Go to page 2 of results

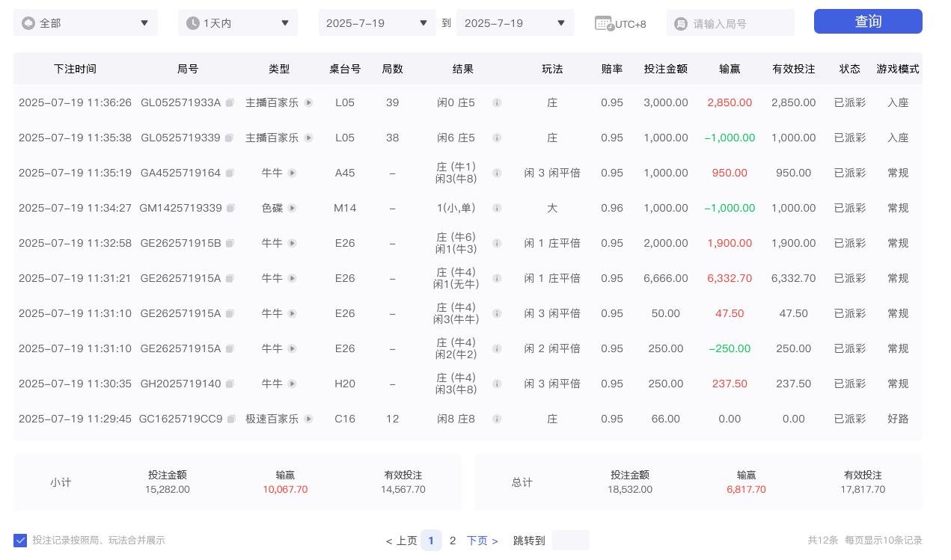pyautogui.click(x=453, y=541)
